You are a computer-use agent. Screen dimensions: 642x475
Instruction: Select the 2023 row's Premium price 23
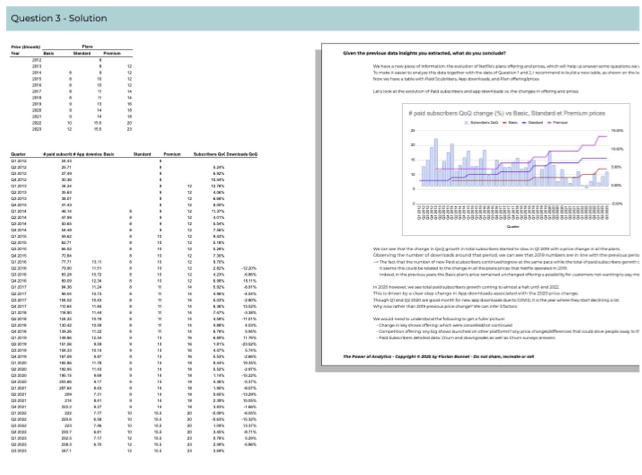click(x=129, y=129)
